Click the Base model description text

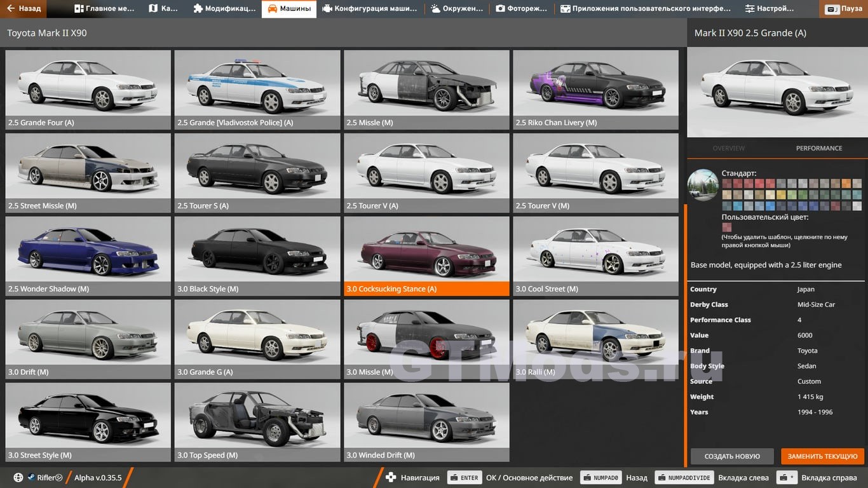[766, 265]
